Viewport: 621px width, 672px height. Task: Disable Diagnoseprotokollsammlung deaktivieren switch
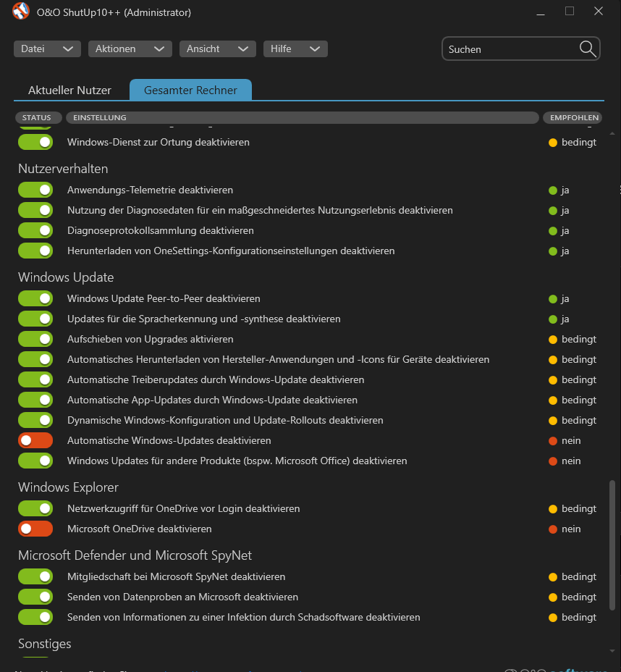tap(35, 230)
